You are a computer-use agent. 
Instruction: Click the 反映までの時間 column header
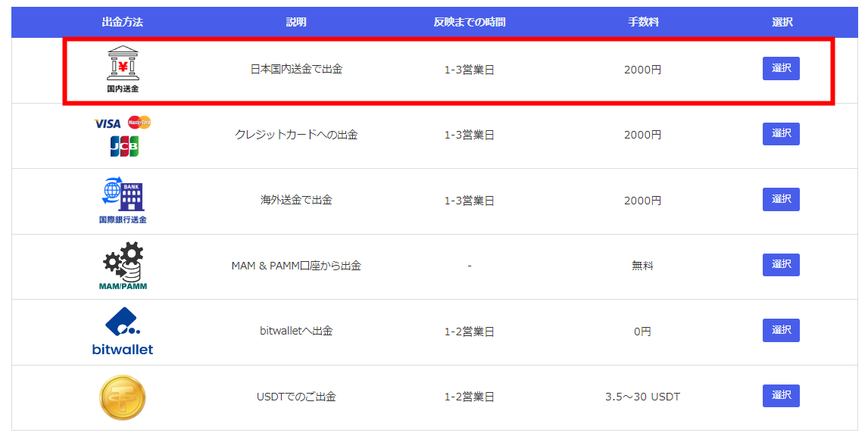coord(470,22)
